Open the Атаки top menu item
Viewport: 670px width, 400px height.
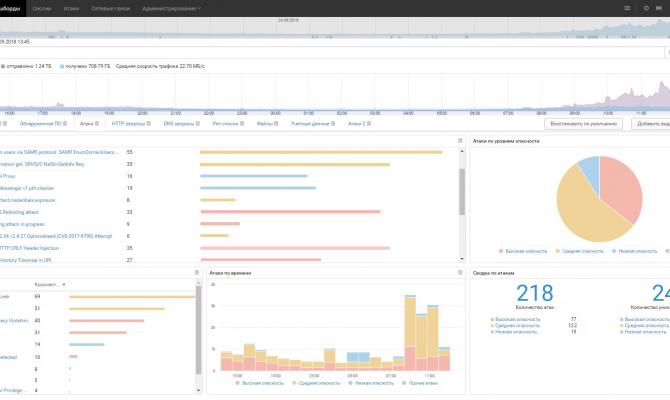click(71, 9)
